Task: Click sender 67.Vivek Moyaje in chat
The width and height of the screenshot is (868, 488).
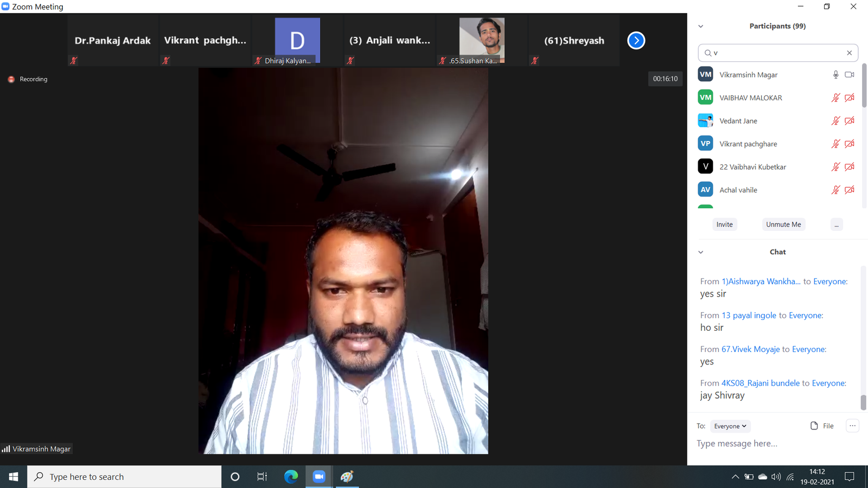Action: [750, 349]
